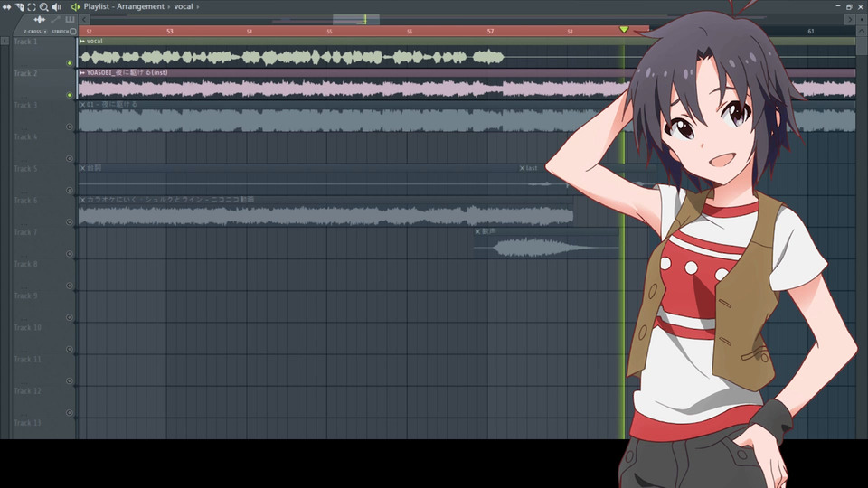The width and height of the screenshot is (868, 488).
Task: Click the X icon on the 'last' clip
Action: tap(522, 168)
